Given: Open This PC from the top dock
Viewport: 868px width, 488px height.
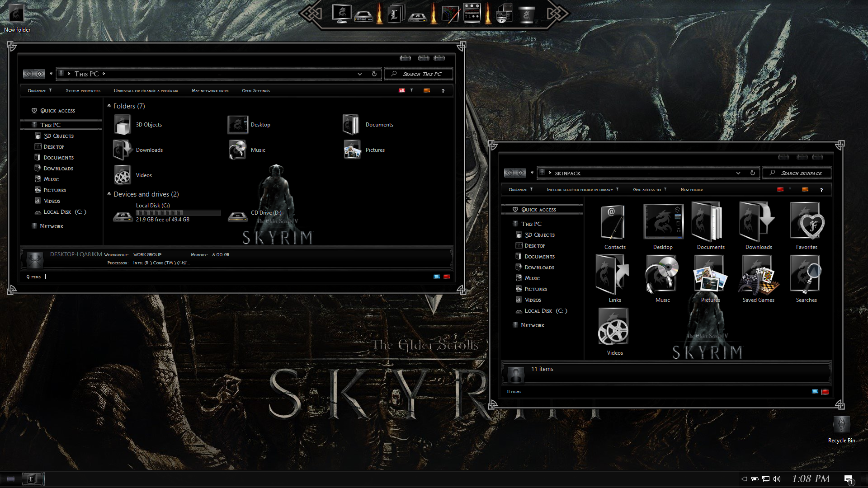Looking at the screenshot, I should [x=341, y=14].
